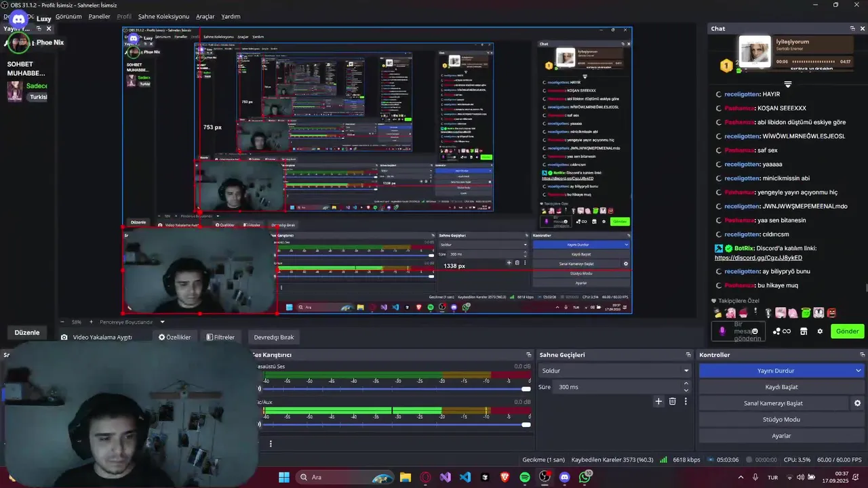Click the add scene transition plus icon
The image size is (868, 488).
658,401
